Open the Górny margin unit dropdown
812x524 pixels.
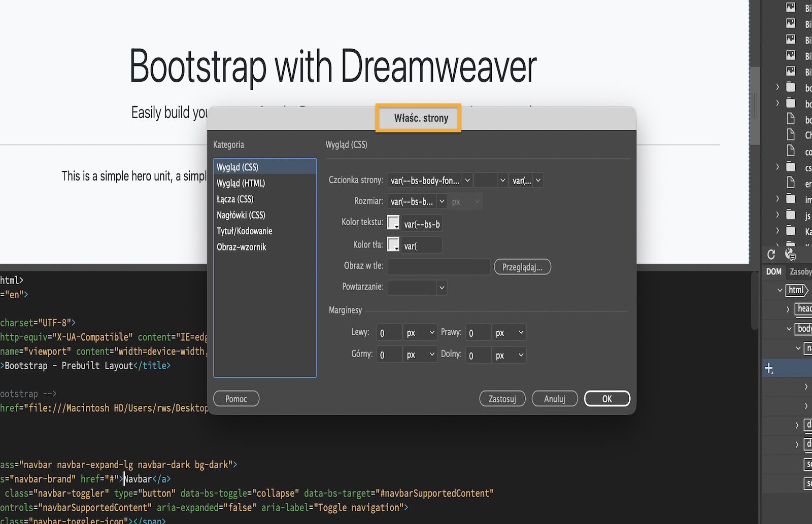point(420,355)
